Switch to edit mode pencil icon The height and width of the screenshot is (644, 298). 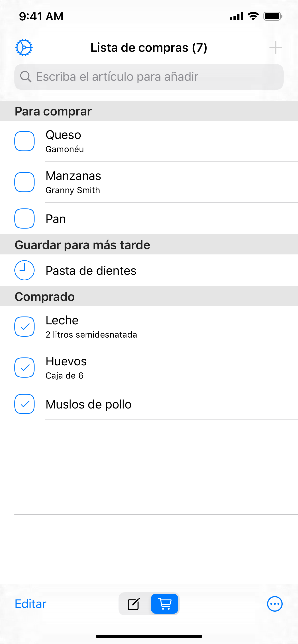tap(134, 604)
